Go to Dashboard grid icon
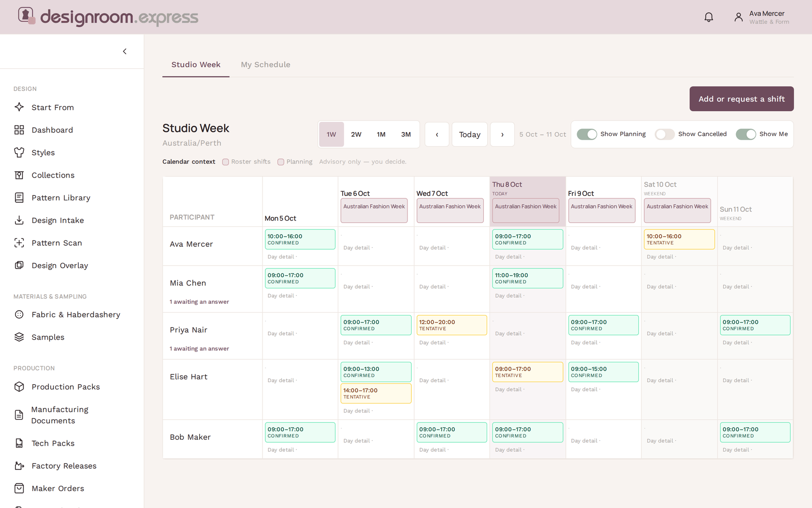Viewport: 812px width, 508px height. pos(19,130)
